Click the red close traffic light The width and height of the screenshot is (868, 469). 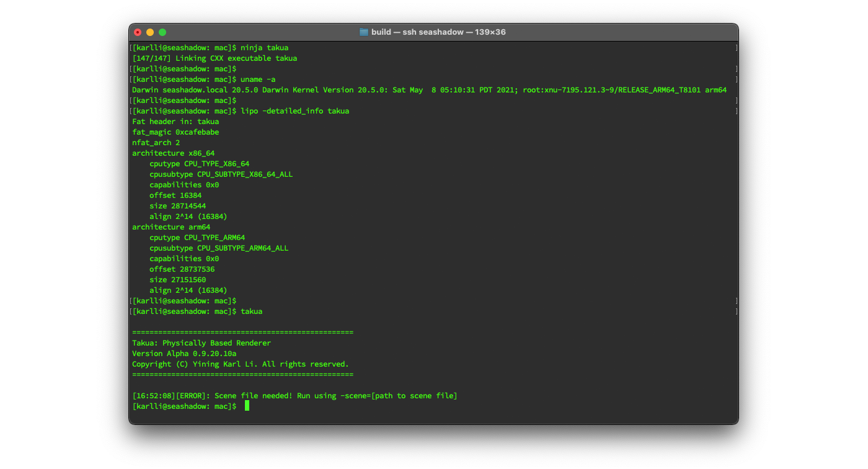click(138, 32)
